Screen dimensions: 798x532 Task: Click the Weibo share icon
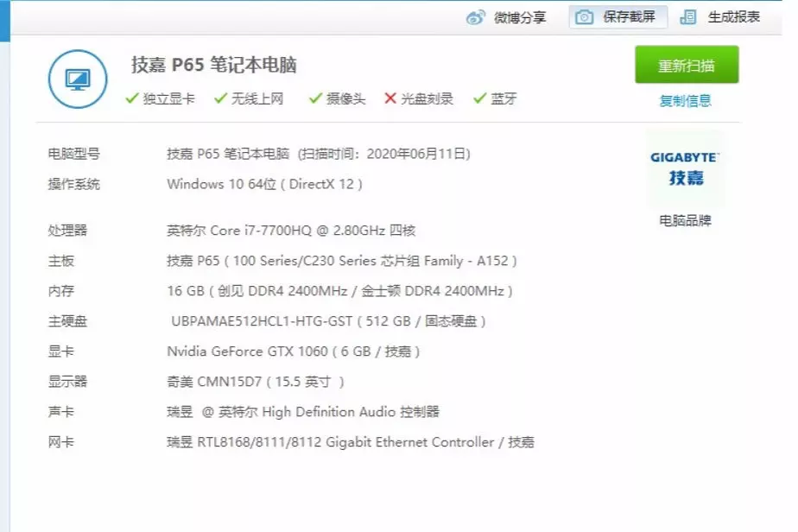click(476, 16)
